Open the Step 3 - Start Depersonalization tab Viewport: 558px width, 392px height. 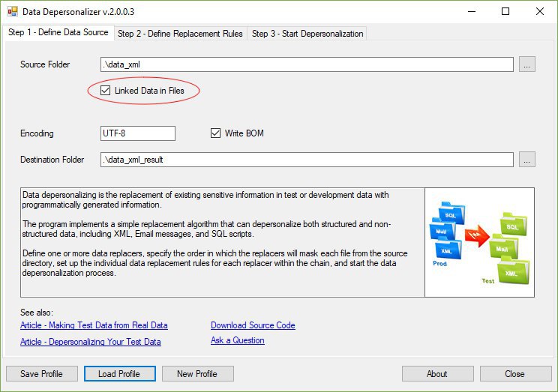tap(307, 34)
